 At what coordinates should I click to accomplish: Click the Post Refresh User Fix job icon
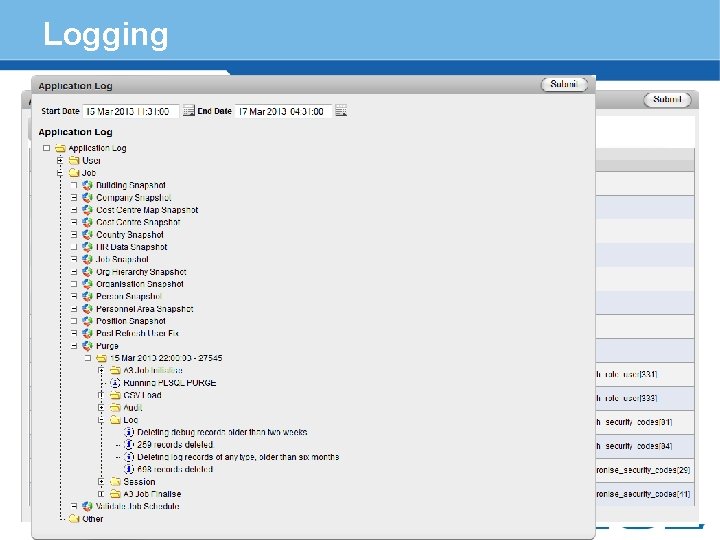click(87, 333)
